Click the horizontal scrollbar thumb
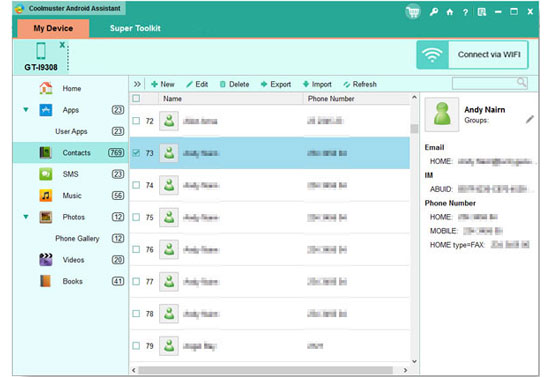The width and height of the screenshot is (550, 377). (x=266, y=370)
